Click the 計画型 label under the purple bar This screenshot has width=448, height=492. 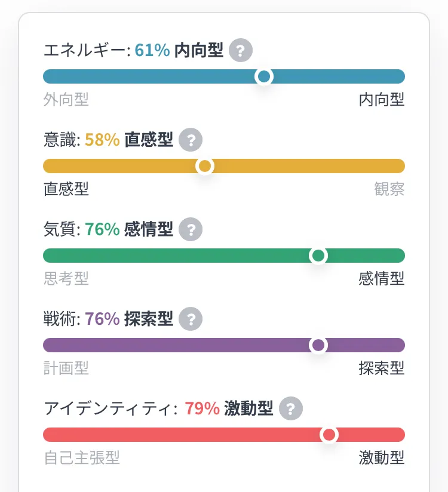[66, 368]
